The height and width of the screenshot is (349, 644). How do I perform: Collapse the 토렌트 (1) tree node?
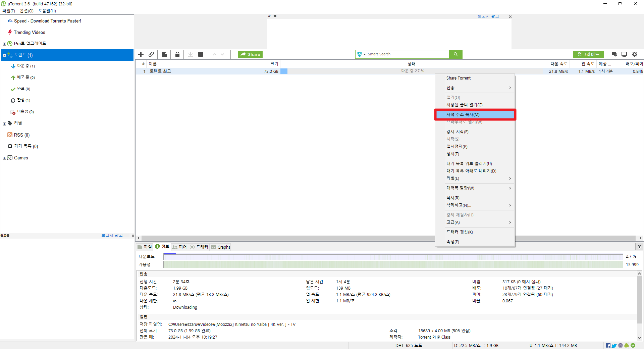4,55
